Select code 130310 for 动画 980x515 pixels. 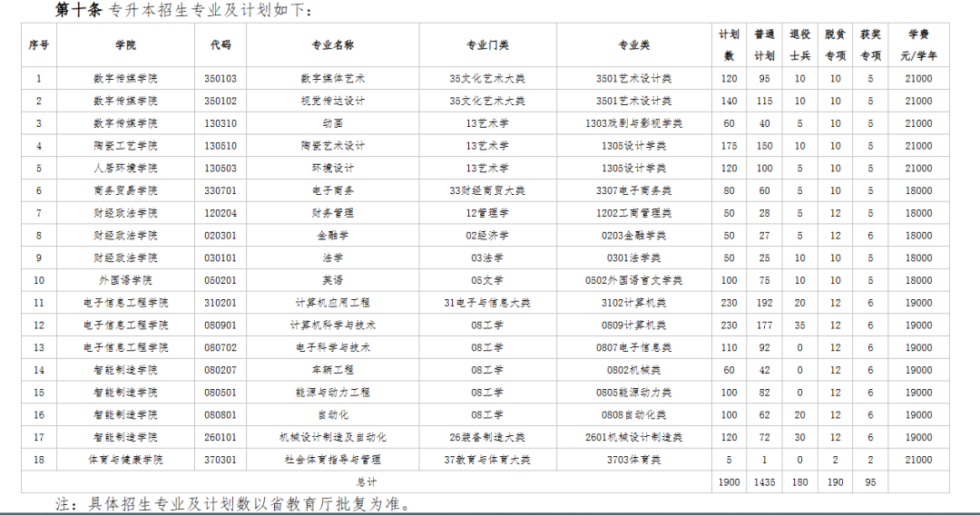pos(220,123)
